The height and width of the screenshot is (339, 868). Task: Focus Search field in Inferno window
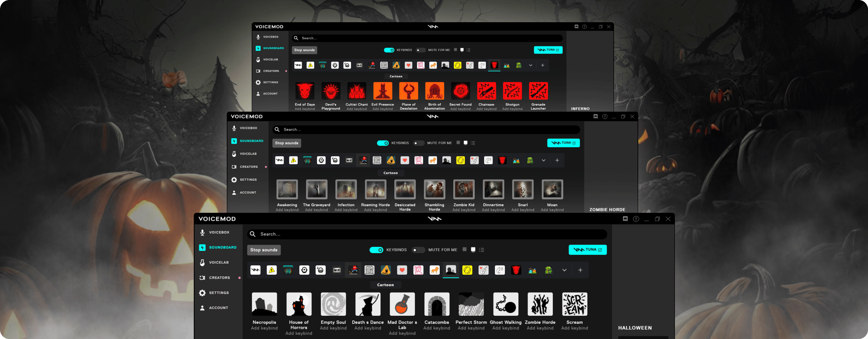click(x=427, y=38)
